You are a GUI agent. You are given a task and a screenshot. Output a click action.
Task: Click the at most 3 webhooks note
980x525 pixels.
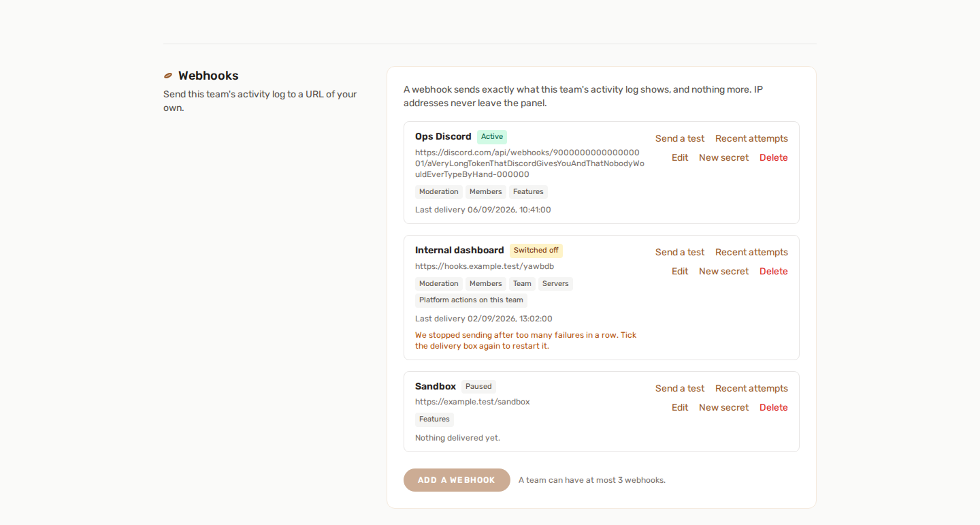coord(592,480)
